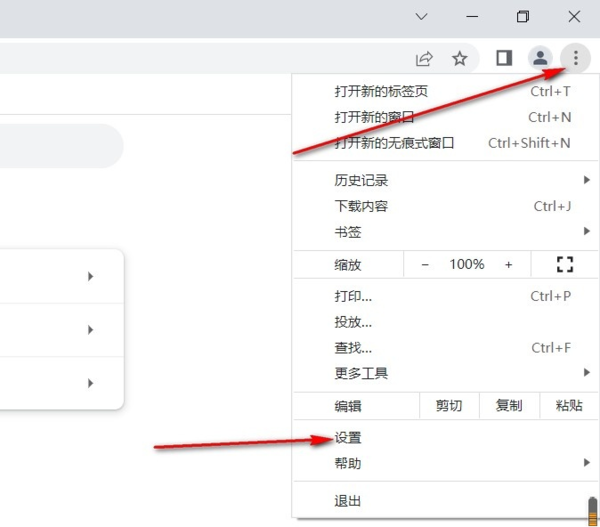Click the three-dot Chrome menu icon
The width and height of the screenshot is (600, 527).
click(576, 58)
